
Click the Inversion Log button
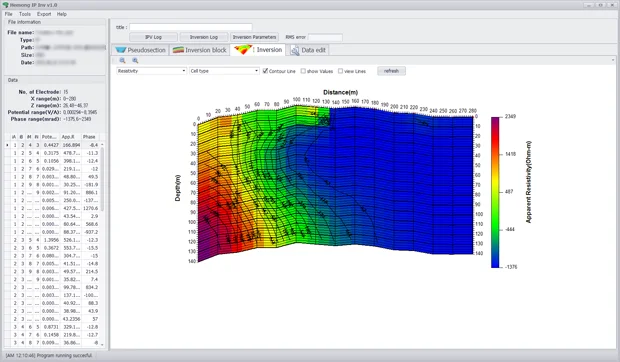(204, 37)
